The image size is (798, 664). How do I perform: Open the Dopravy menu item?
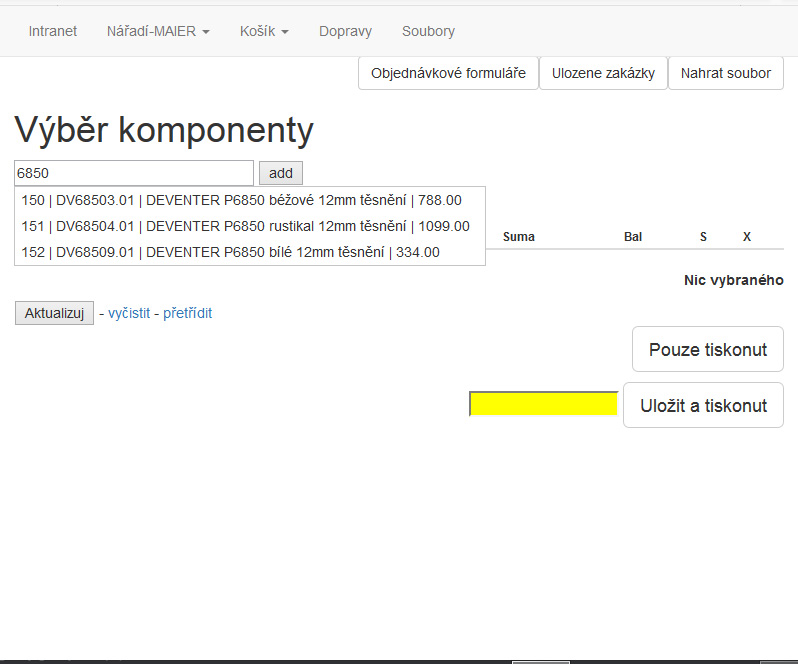coord(345,31)
